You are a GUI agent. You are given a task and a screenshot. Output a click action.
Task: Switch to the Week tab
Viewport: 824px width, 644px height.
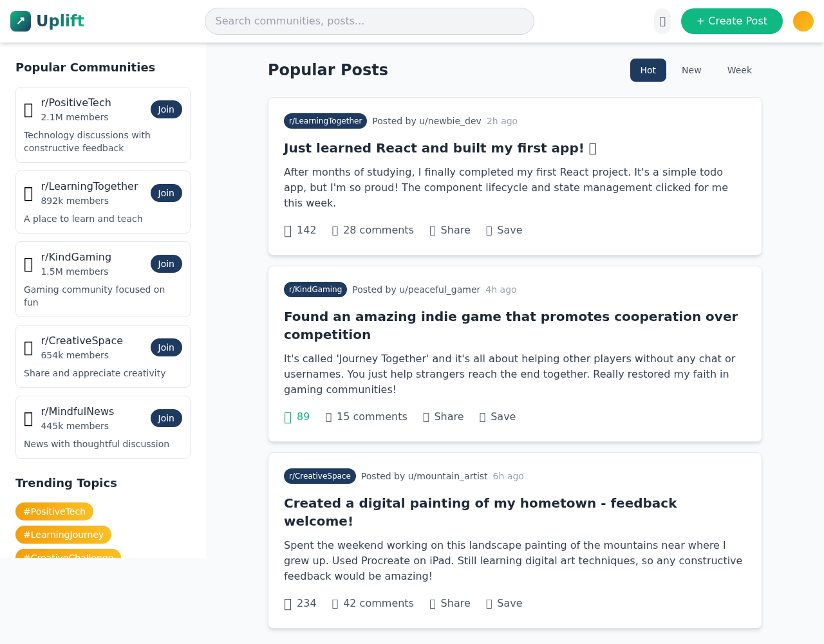(740, 69)
